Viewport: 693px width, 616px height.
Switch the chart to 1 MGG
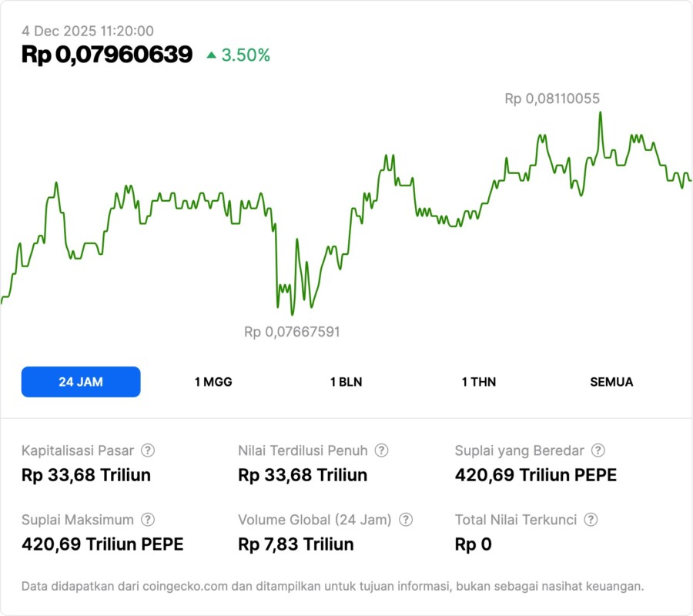point(213,382)
